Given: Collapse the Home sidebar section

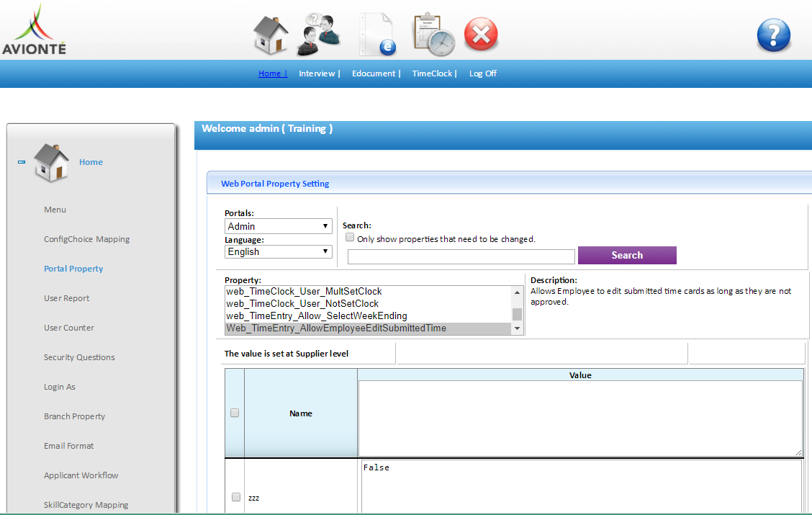Looking at the screenshot, I should point(21,162).
